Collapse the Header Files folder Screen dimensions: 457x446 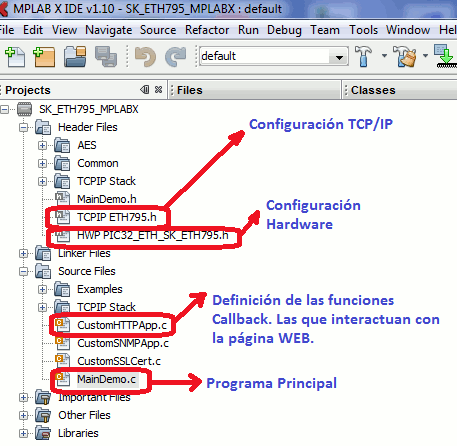(x=23, y=127)
